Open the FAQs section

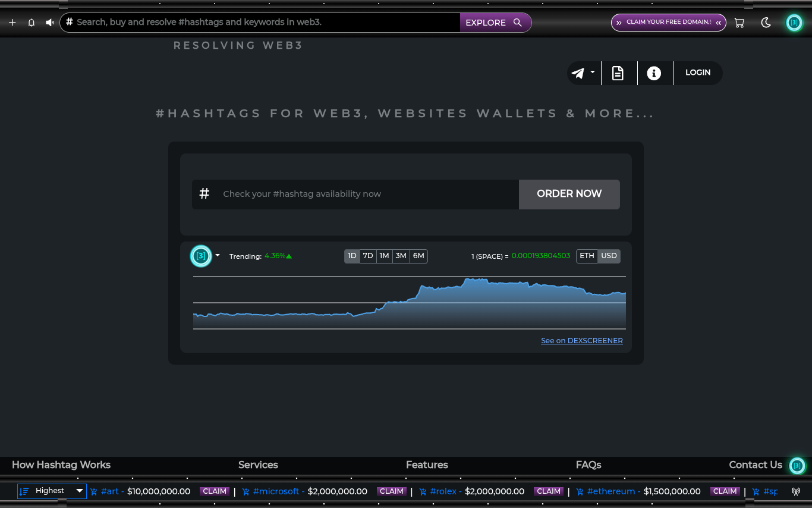[x=588, y=465]
